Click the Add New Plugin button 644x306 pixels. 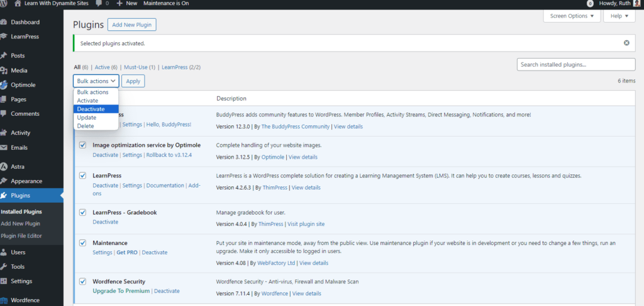pyautogui.click(x=132, y=25)
